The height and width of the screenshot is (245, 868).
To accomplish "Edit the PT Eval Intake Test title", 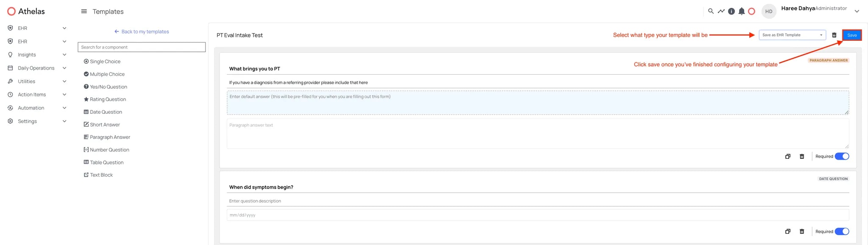I will (240, 35).
